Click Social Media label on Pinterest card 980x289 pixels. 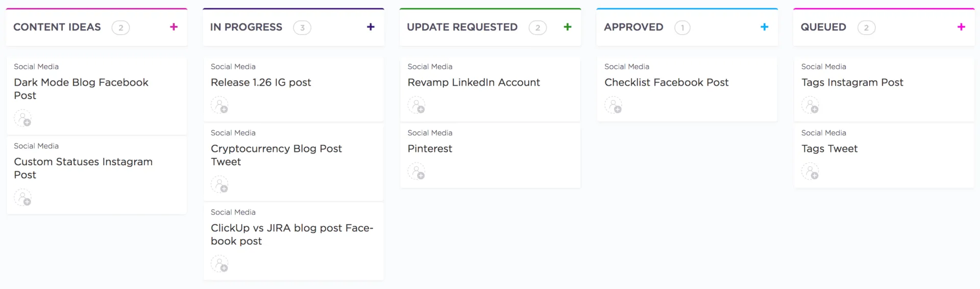click(430, 133)
